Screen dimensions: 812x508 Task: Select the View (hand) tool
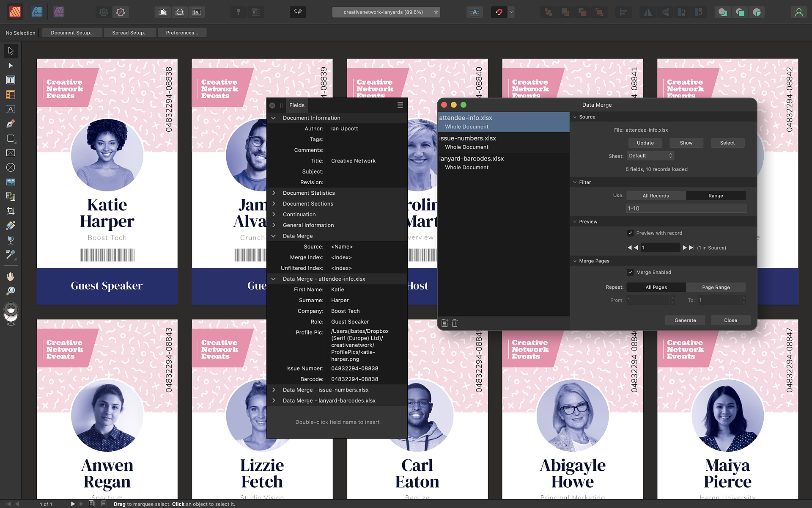pos(11,276)
